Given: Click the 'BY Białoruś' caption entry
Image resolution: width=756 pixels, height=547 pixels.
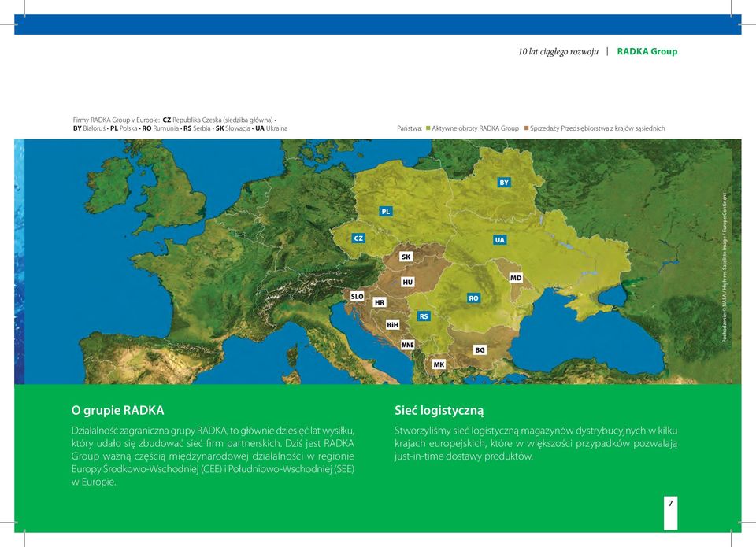Looking at the screenshot, I should (89, 128).
